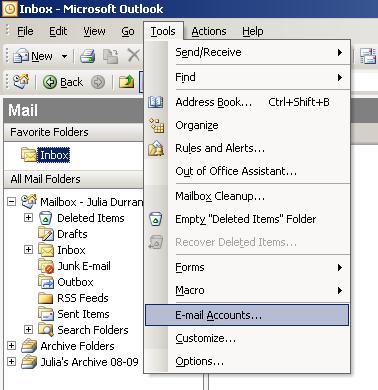Click the Organize icon in Tools menu
Viewport: 378px width, 390px height.
(156, 125)
